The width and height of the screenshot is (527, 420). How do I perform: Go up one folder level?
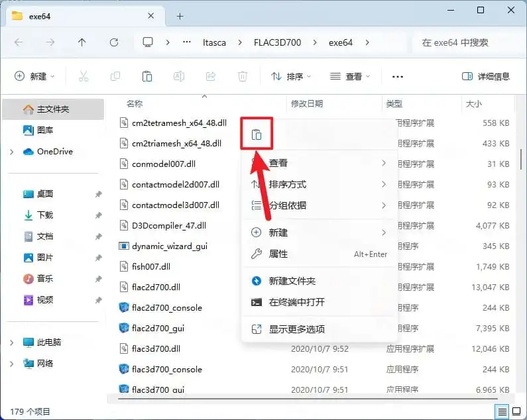click(82, 42)
